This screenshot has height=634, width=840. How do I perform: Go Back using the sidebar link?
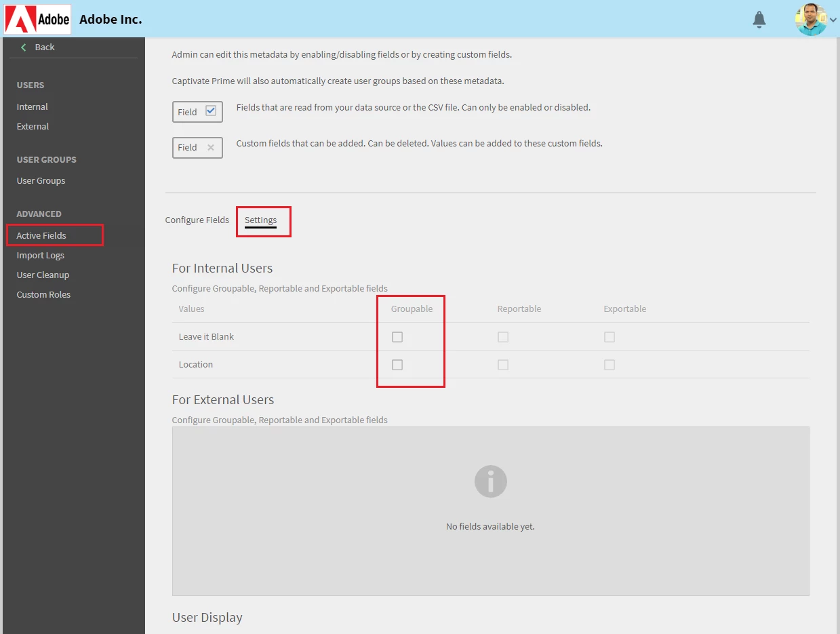click(x=45, y=47)
